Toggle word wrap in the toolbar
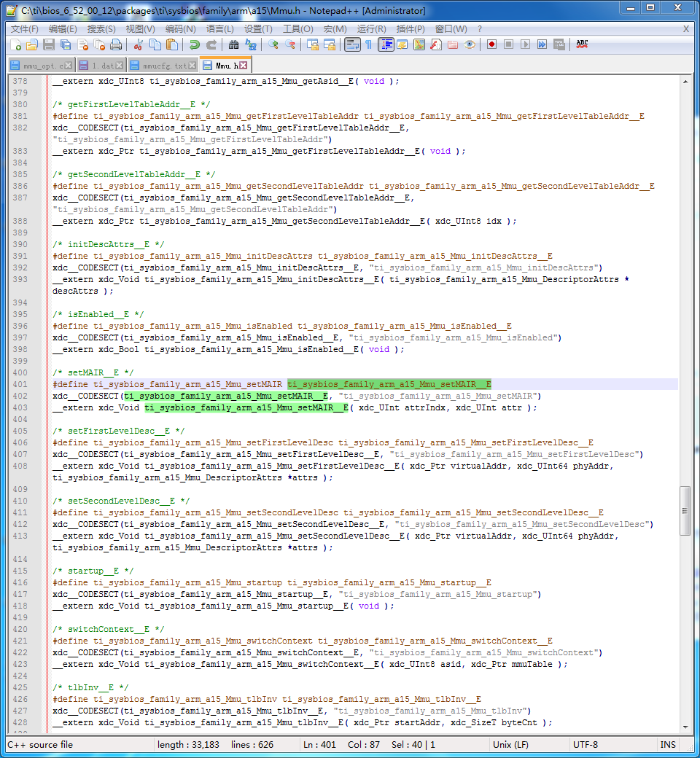The height and width of the screenshot is (758, 700). [352, 45]
